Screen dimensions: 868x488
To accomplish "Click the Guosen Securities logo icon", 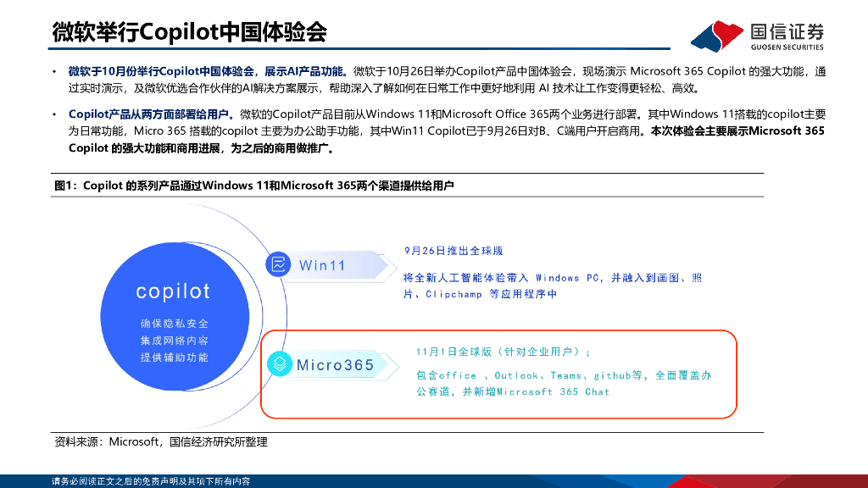I will [717, 36].
